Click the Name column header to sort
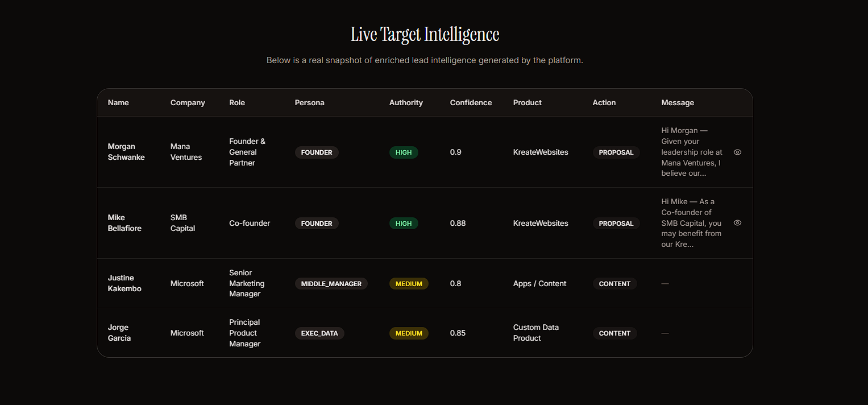868x405 pixels. [118, 102]
